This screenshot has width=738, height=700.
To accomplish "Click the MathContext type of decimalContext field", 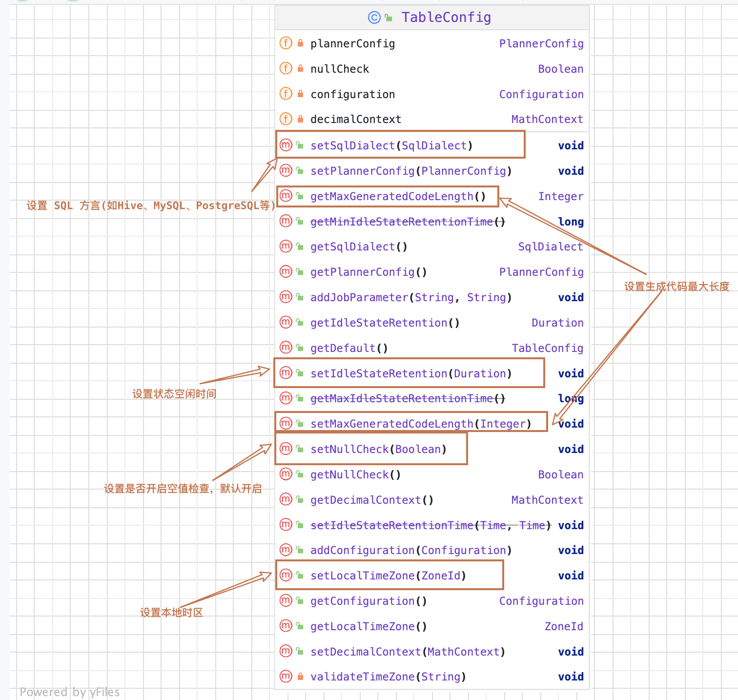I will pos(547,119).
